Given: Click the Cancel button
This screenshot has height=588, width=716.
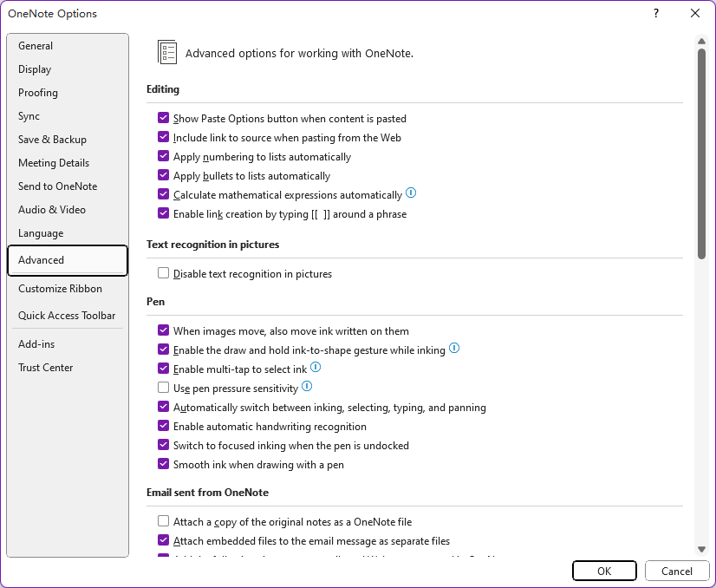Looking at the screenshot, I should click(677, 571).
